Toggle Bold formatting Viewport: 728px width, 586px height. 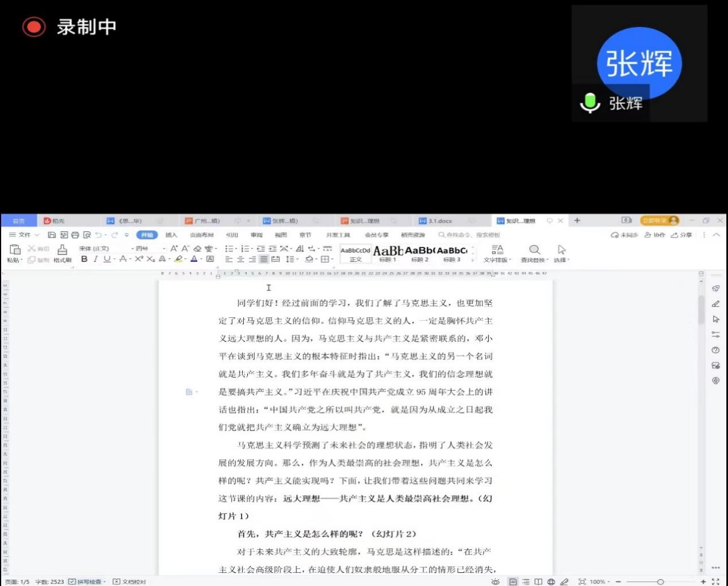84,259
